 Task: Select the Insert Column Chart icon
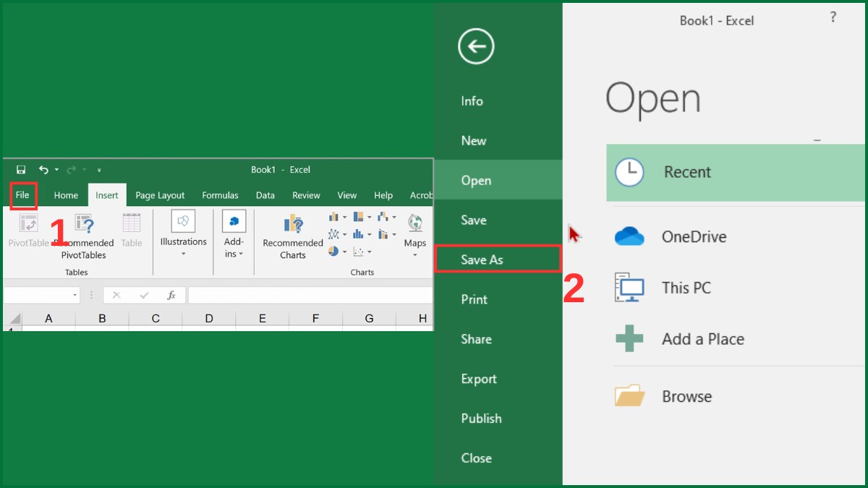[x=333, y=216]
